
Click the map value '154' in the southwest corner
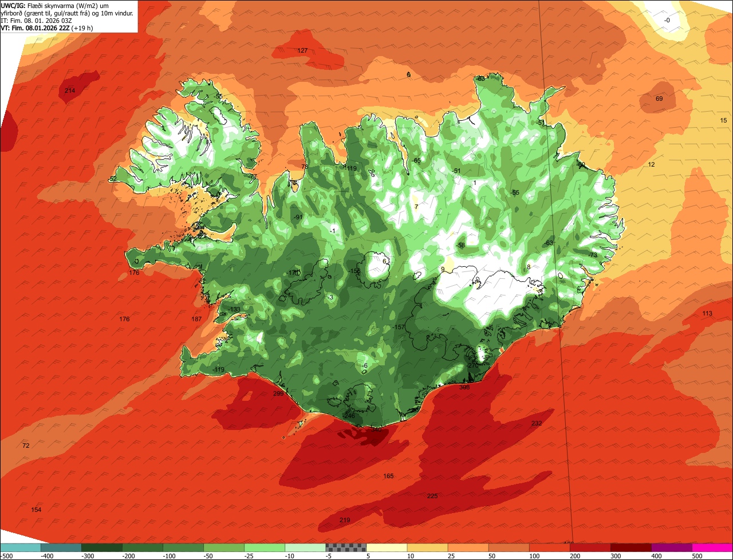coord(36,510)
